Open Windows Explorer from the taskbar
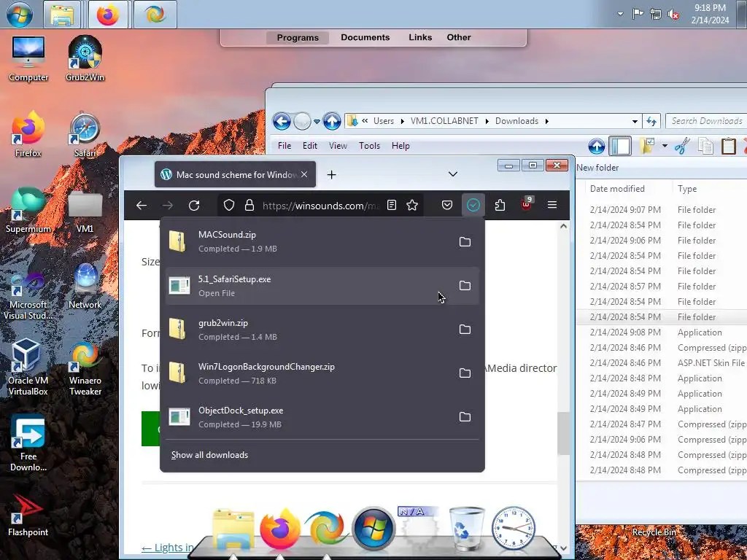The width and height of the screenshot is (747, 560). 63,15
